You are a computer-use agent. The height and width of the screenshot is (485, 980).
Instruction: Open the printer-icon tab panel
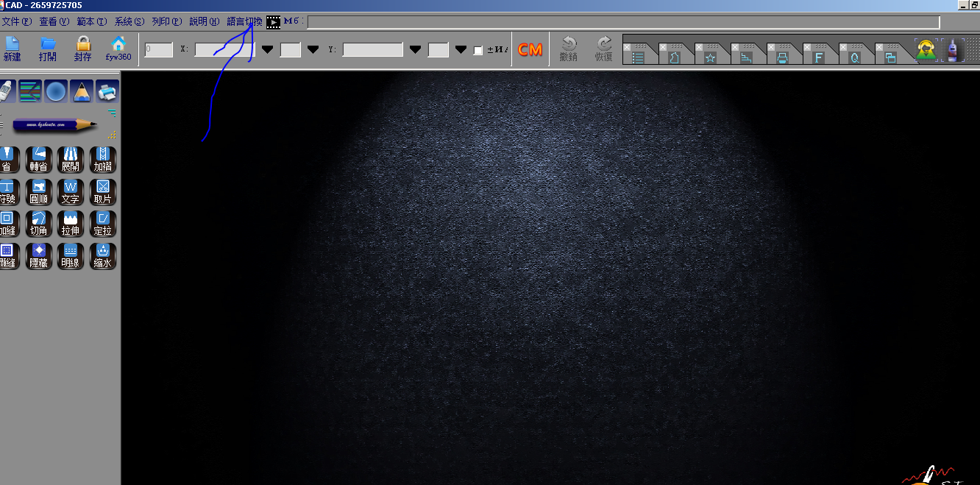(x=782, y=57)
